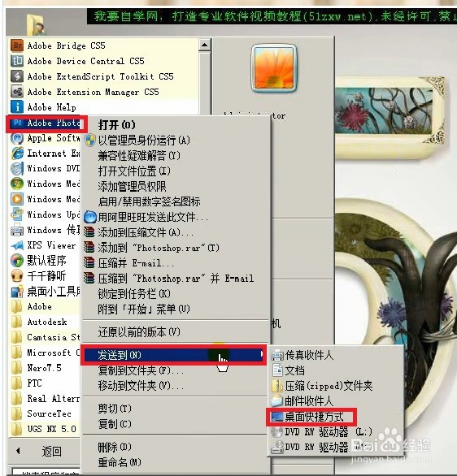This screenshot has width=457, height=476.
Task: Select 压缩(zipped)文件夹 entry text
Action: tap(329, 386)
